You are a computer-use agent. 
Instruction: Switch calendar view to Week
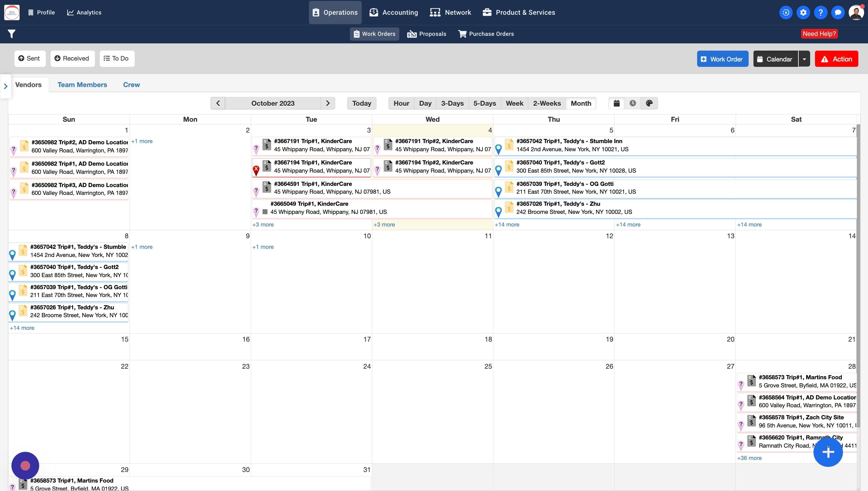pos(514,103)
